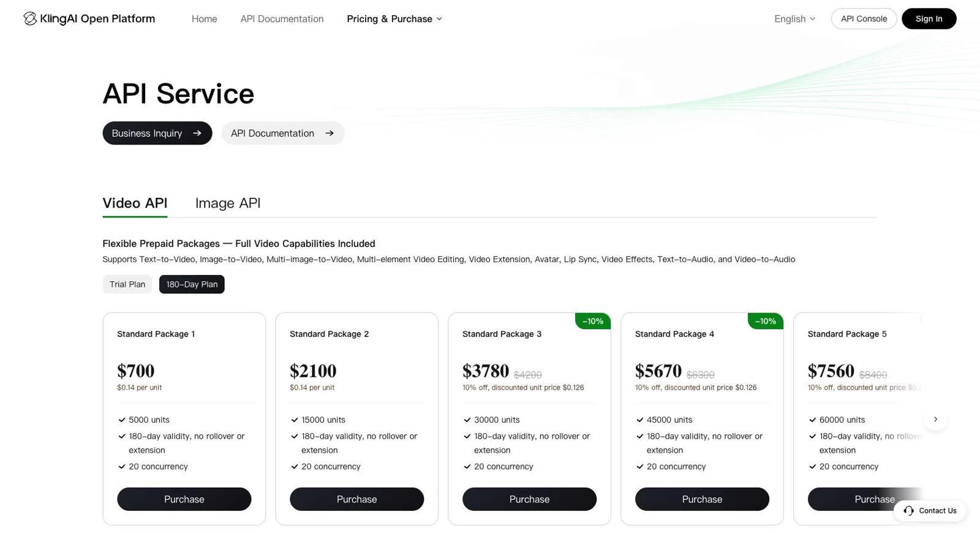The height and width of the screenshot is (533, 980).
Task: Select the 180-Day Plan option
Action: 192,284
